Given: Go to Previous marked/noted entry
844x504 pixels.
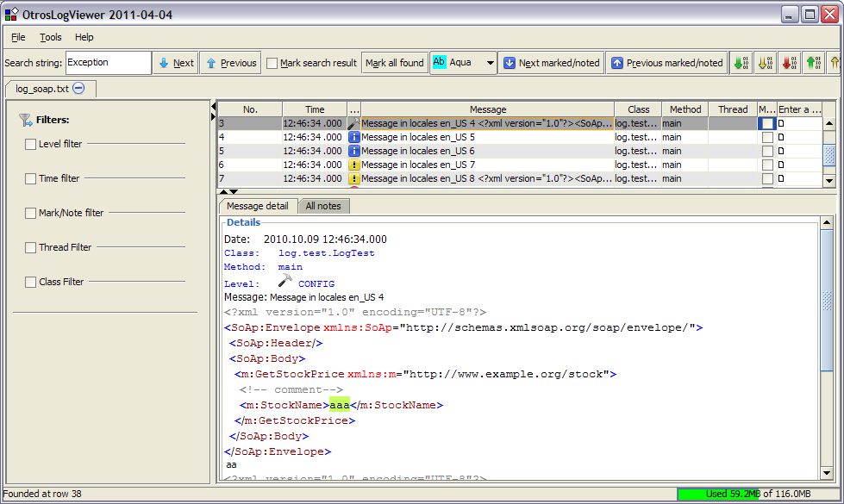Looking at the screenshot, I should [x=667, y=63].
